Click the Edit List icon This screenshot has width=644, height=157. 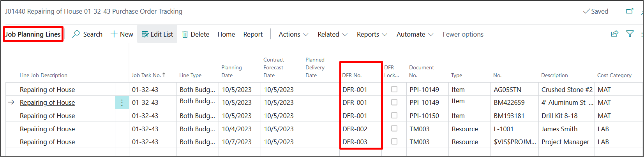pos(145,34)
